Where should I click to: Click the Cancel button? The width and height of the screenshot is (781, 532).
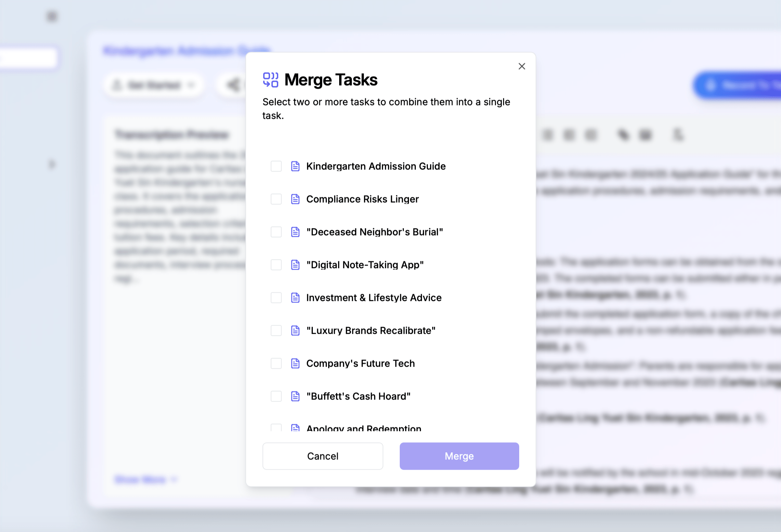(322, 456)
